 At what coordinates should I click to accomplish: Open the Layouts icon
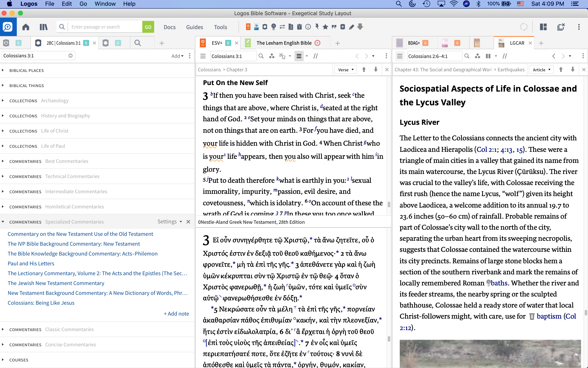tap(543, 27)
